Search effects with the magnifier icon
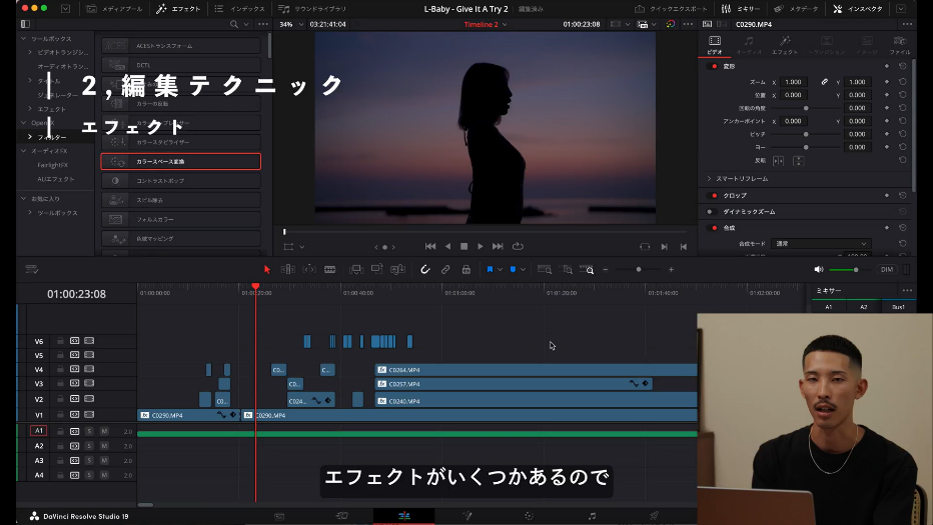This screenshot has height=525, width=933. 234,24
